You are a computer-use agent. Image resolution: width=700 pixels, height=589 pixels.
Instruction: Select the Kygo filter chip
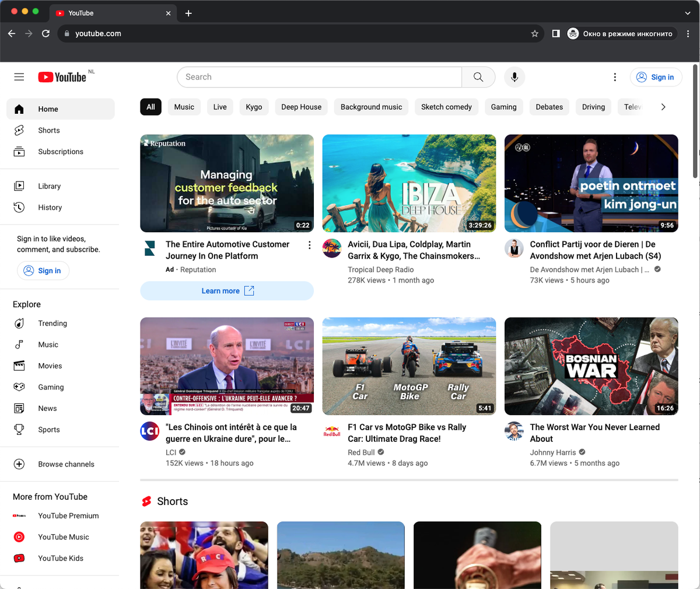pyautogui.click(x=254, y=107)
